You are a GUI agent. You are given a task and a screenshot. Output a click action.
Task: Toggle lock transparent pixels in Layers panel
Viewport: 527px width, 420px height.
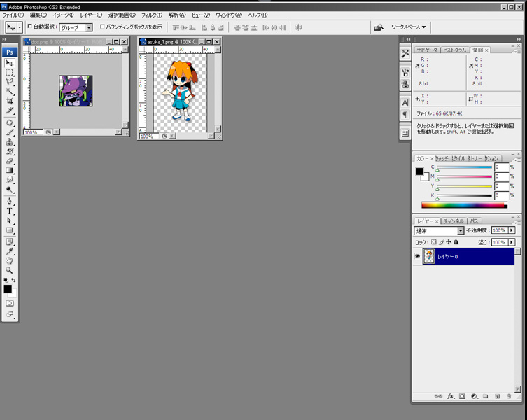coord(433,241)
